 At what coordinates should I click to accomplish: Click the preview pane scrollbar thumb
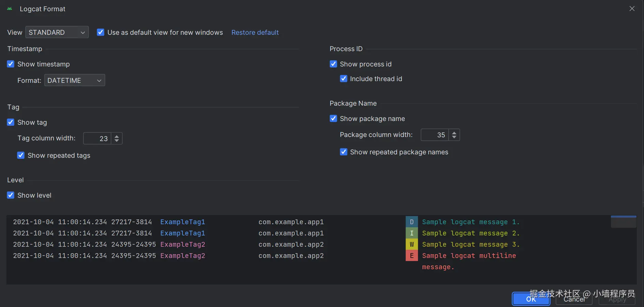pos(623,222)
